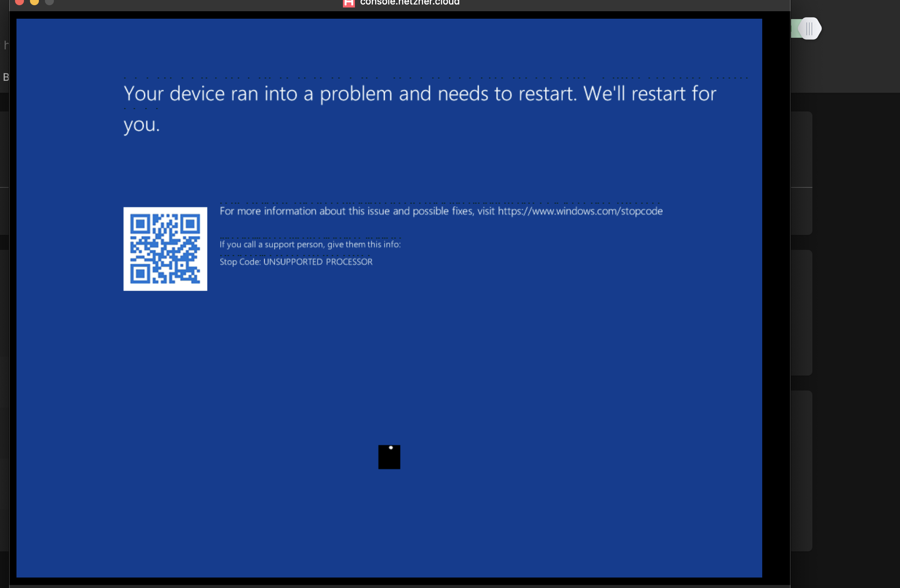Click the partially hidden 'B' label at left
This screenshot has height=588, width=900.
pyautogui.click(x=6, y=77)
